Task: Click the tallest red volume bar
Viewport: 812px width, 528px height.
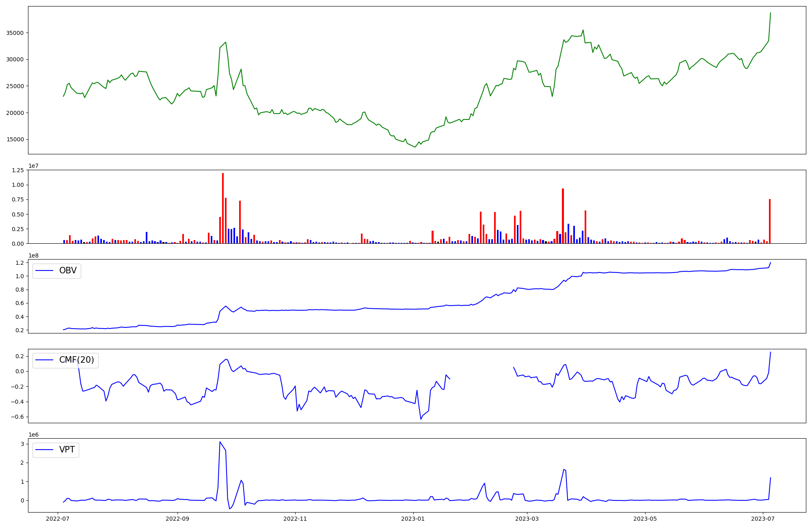Action: tap(223, 207)
